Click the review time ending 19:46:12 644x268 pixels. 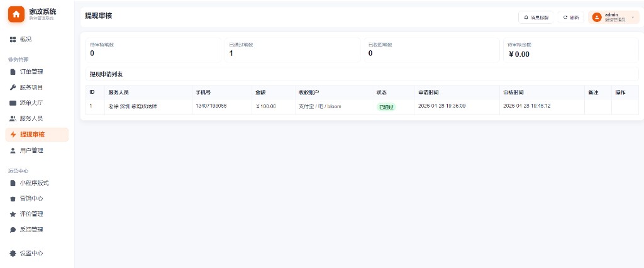click(527, 106)
